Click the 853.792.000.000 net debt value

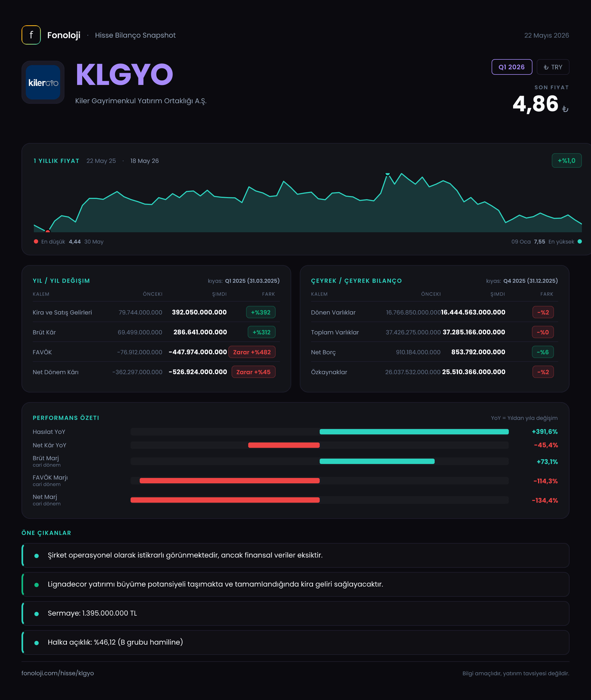click(478, 352)
